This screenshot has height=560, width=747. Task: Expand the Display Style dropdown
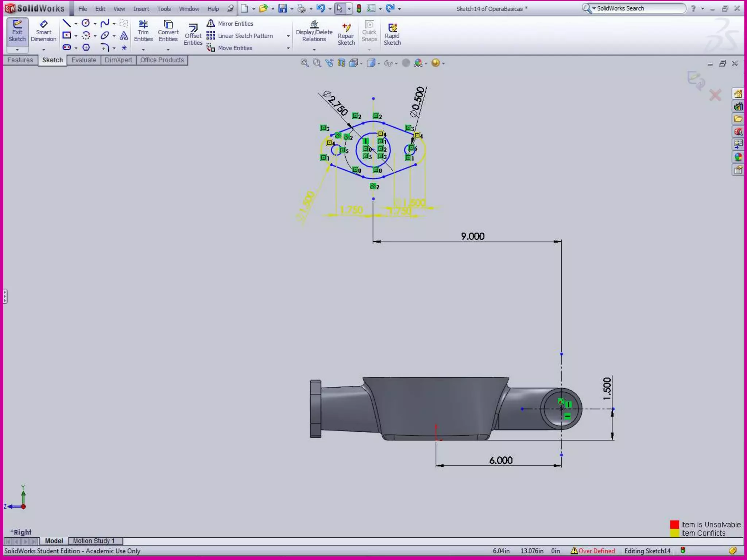click(379, 63)
